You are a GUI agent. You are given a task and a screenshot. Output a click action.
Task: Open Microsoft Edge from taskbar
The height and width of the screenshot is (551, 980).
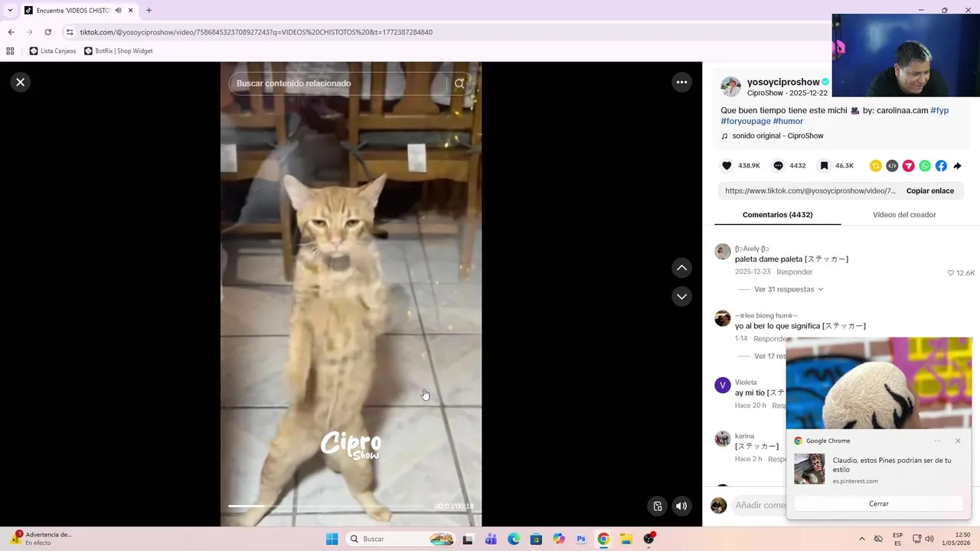tap(514, 539)
